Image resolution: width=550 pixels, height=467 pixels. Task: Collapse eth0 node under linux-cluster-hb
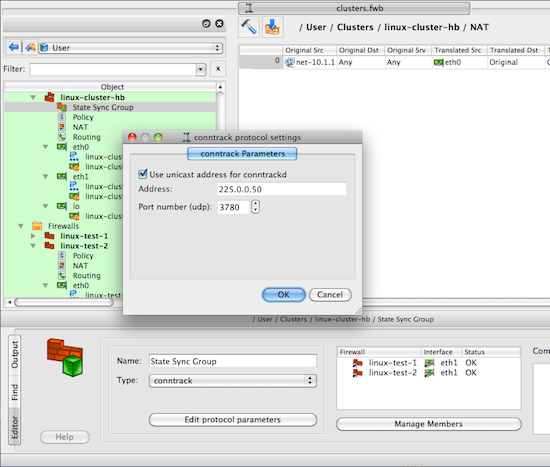click(46, 147)
